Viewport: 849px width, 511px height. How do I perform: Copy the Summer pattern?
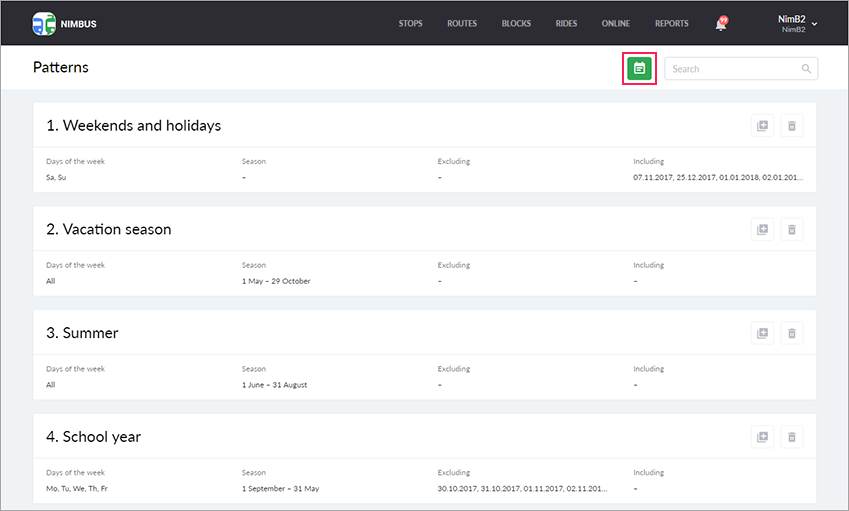click(x=762, y=333)
